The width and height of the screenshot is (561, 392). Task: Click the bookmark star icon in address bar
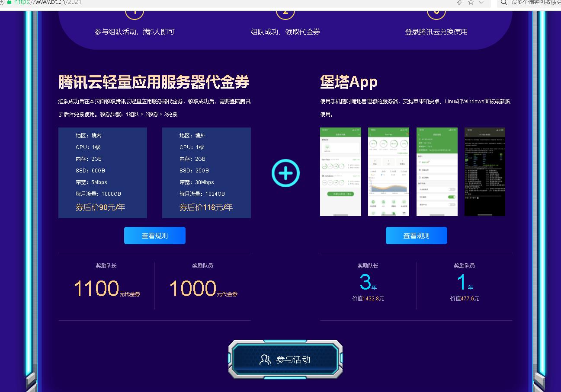click(x=471, y=3)
